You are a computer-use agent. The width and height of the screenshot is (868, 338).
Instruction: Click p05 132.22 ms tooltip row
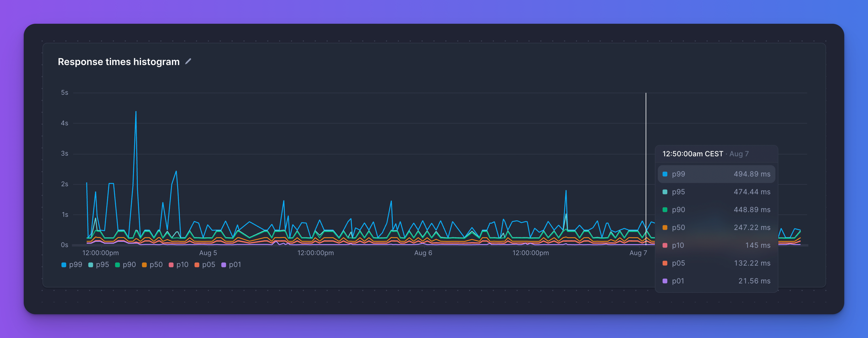tap(716, 263)
